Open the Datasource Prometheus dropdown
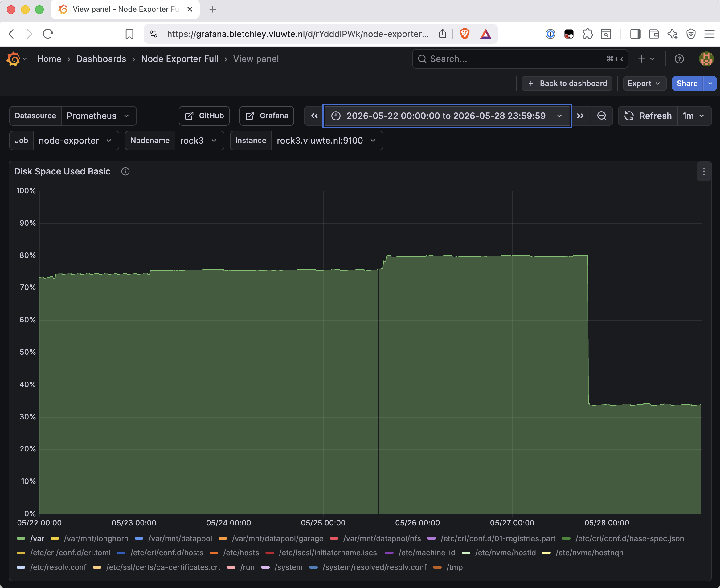The height and width of the screenshot is (588, 720). pos(99,116)
